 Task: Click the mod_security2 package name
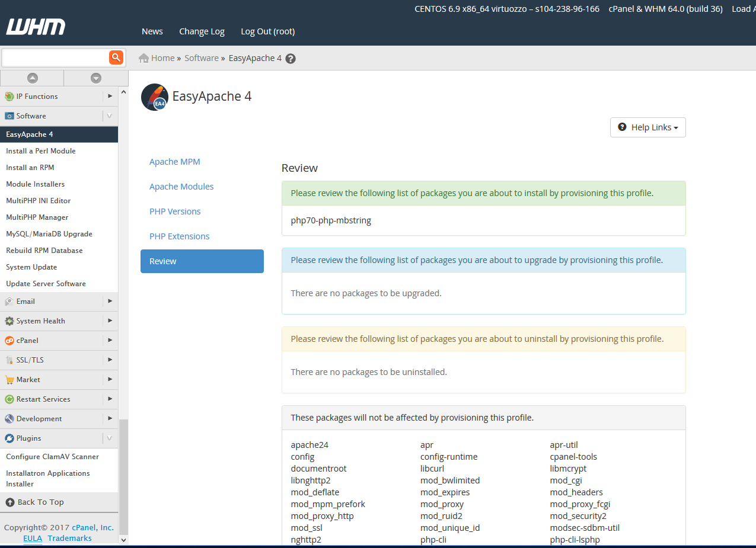pyautogui.click(x=578, y=516)
